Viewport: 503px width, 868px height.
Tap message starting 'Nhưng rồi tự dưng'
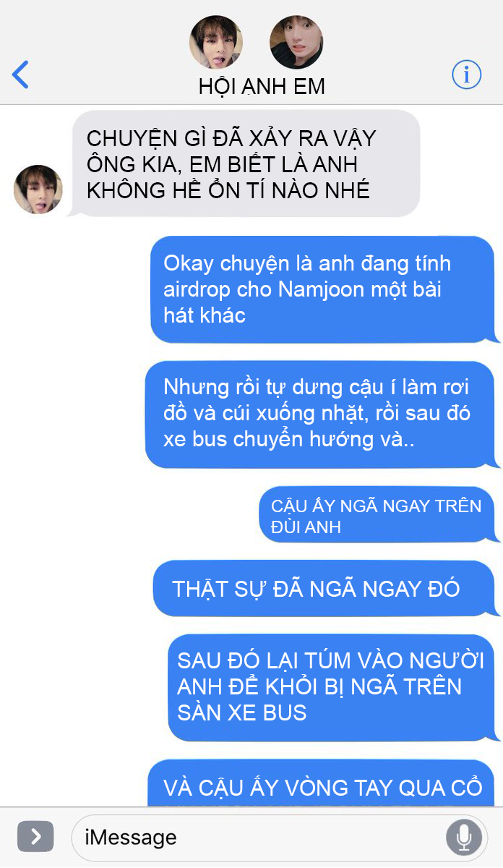[320, 414]
